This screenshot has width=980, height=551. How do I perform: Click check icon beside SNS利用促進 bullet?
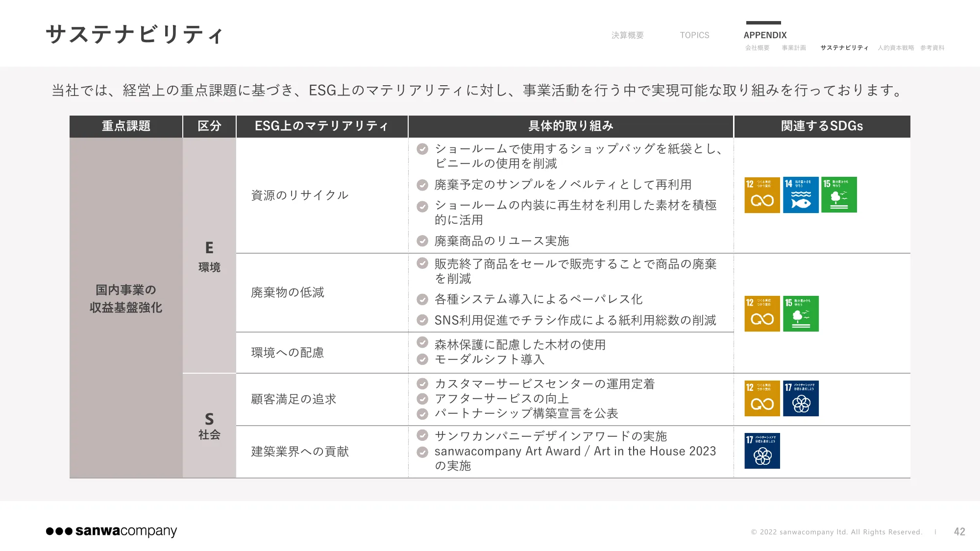click(x=422, y=320)
